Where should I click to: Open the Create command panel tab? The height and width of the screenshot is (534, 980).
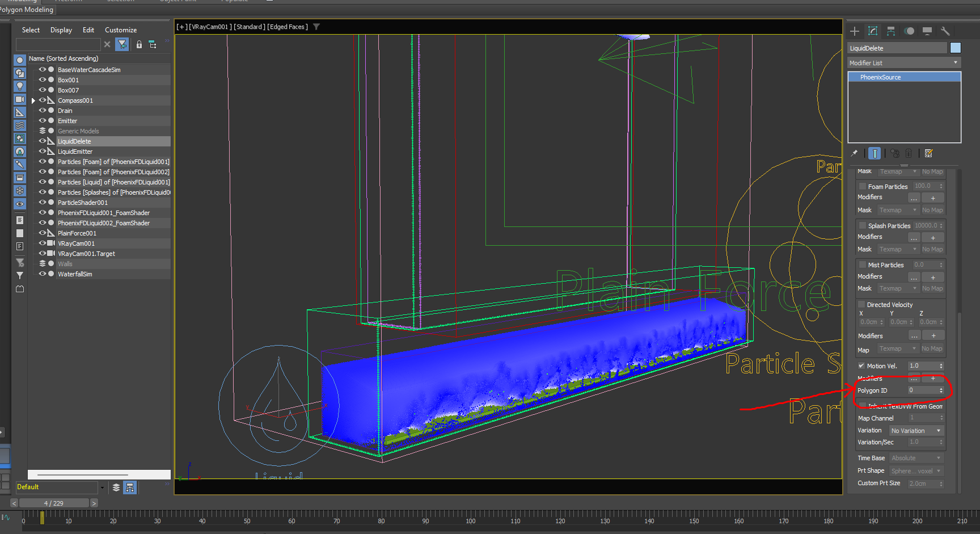click(855, 31)
